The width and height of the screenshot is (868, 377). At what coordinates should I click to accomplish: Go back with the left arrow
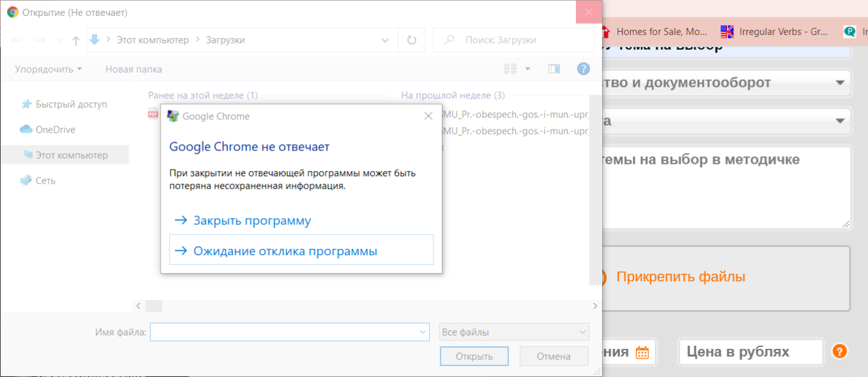17,40
